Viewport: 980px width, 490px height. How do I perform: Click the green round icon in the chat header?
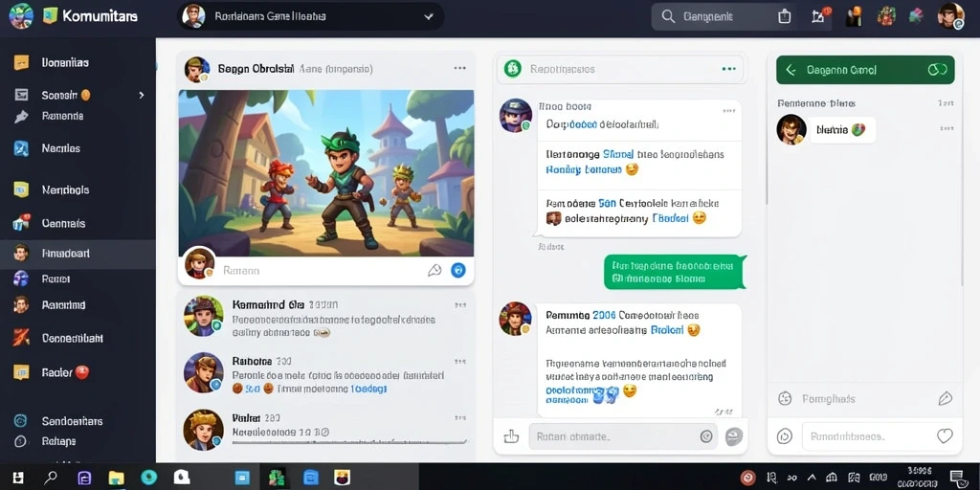point(513,69)
